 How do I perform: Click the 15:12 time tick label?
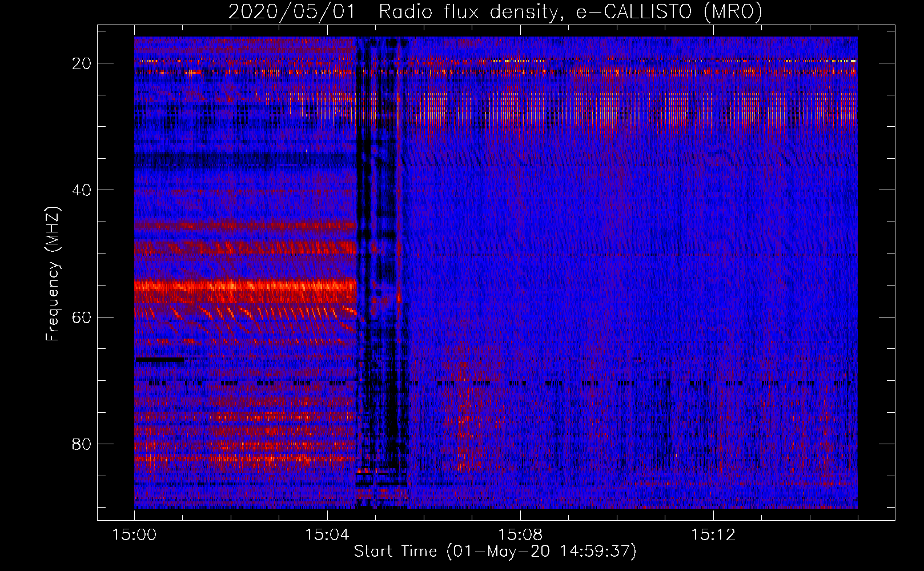point(713,535)
